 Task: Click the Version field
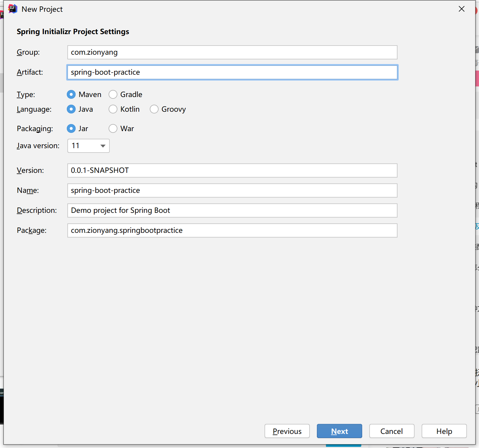click(x=232, y=170)
